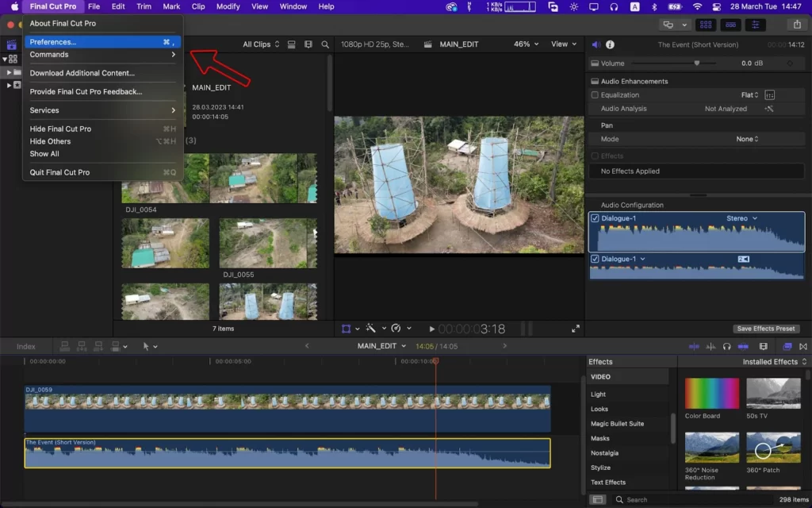Click the Retime speedometer icon below the viewer

396,328
